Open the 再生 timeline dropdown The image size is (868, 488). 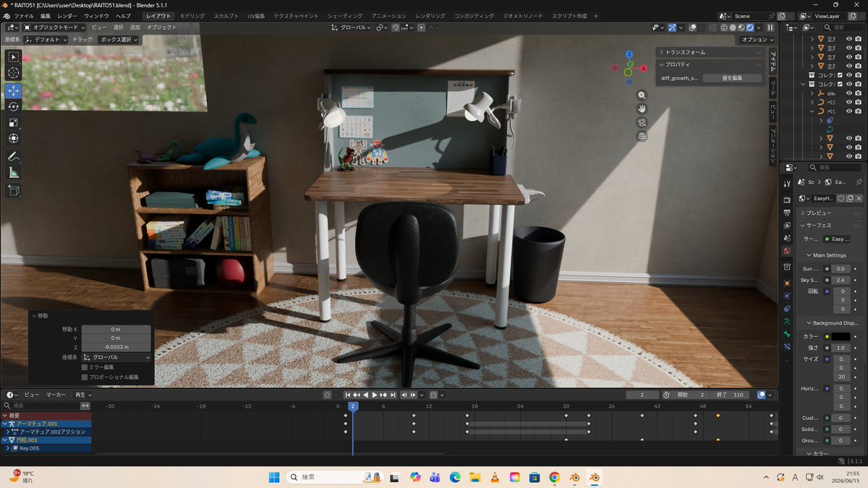pos(83,395)
